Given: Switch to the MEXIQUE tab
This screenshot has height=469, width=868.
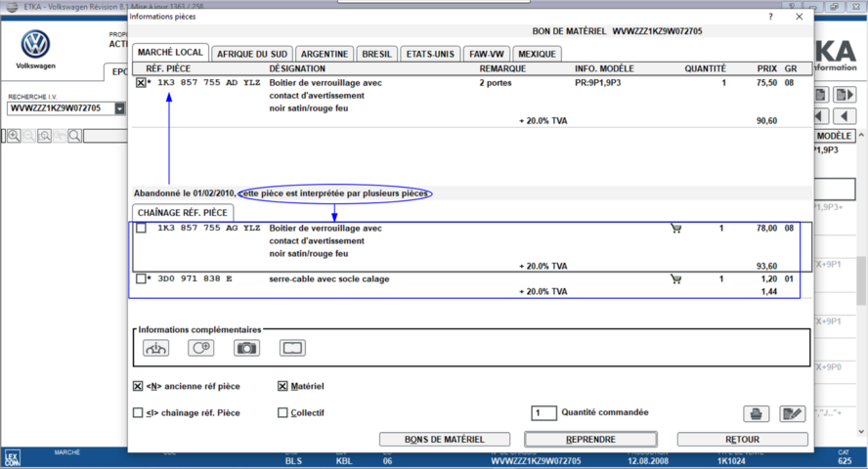Looking at the screenshot, I should point(537,54).
